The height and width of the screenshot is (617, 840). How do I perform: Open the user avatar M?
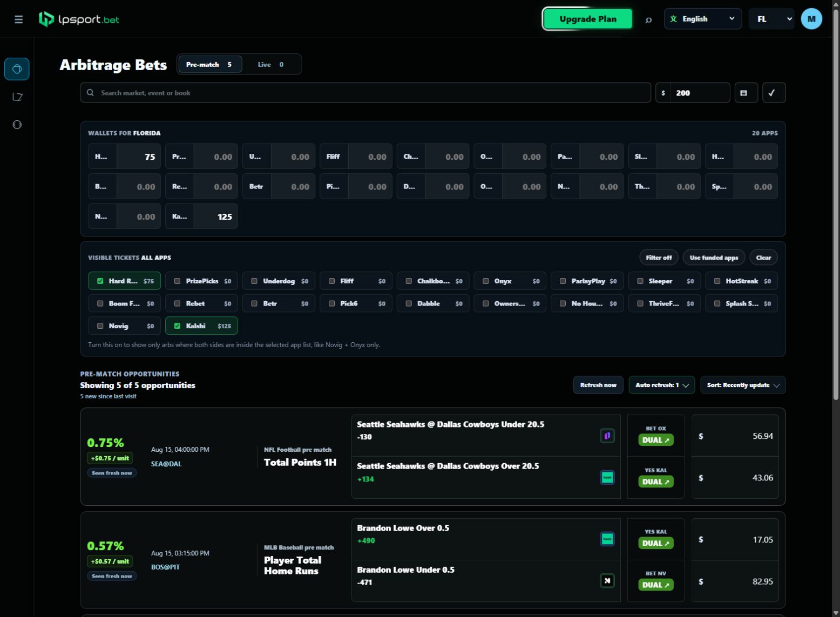coord(811,19)
